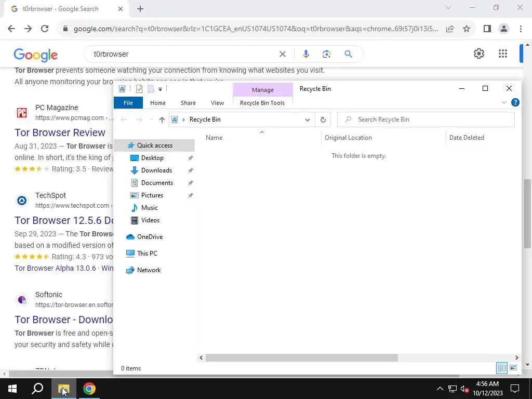Screen dimensions: 532x399
Task: Open Pictures in navigation pane
Action: 152,195
